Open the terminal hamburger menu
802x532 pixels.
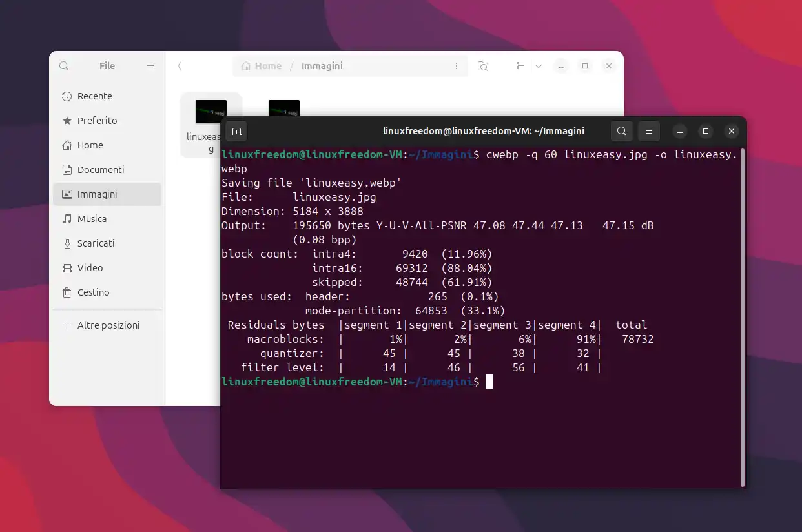point(648,131)
